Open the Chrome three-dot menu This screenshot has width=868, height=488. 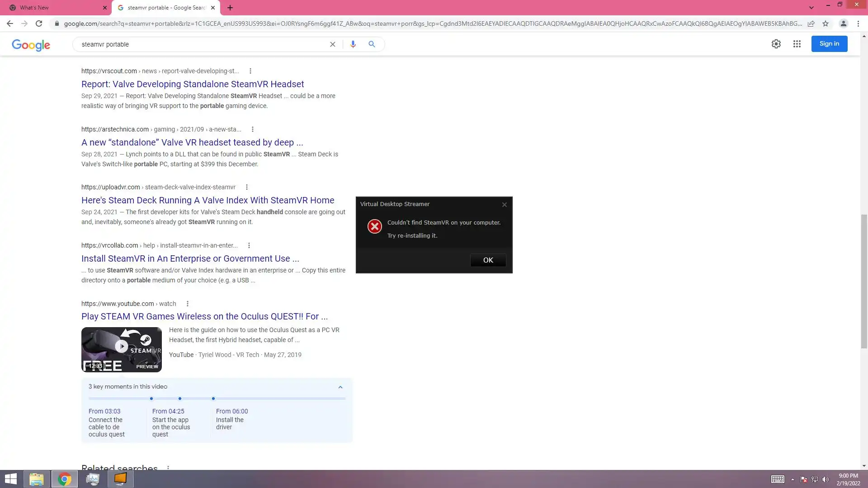[858, 23]
